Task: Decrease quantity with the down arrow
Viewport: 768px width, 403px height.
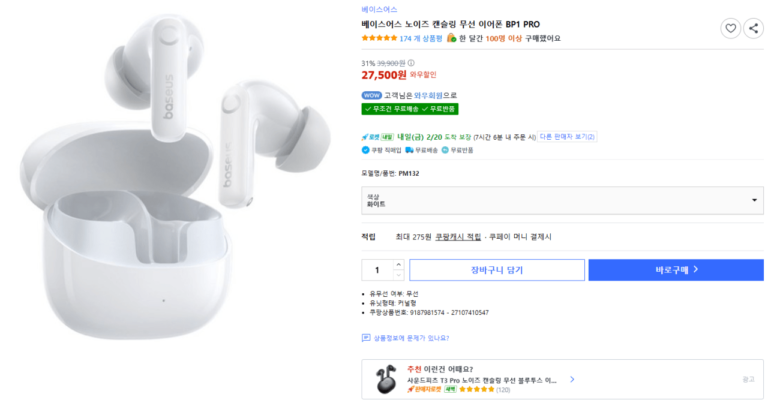Action: pyautogui.click(x=398, y=274)
